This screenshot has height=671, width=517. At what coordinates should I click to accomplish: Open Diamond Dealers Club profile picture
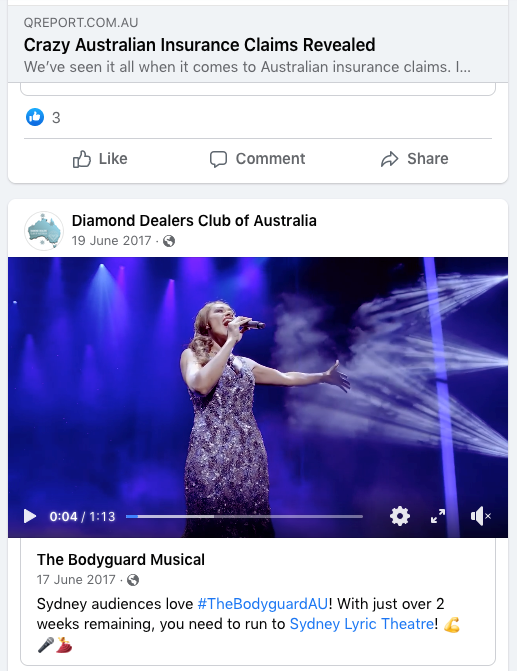point(44,231)
